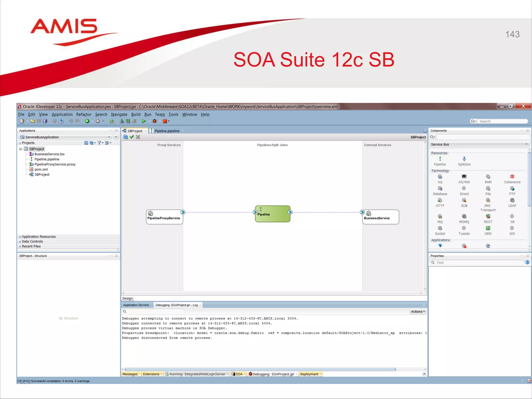Expand the Application Resources section

pyautogui.click(x=20, y=237)
